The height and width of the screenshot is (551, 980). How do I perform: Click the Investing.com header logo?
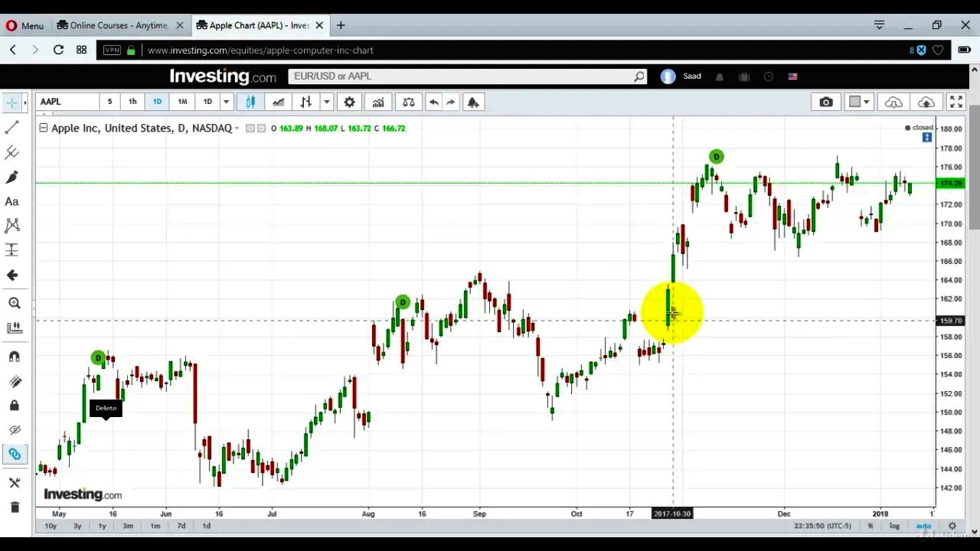pos(223,77)
